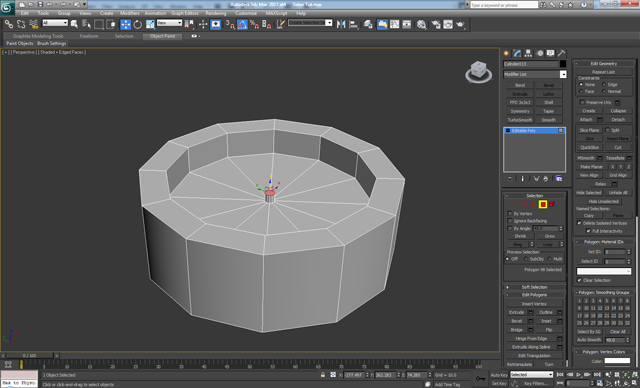The height and width of the screenshot is (388, 640).
Task: Select Vertex sub-object level icon
Action: point(515,204)
